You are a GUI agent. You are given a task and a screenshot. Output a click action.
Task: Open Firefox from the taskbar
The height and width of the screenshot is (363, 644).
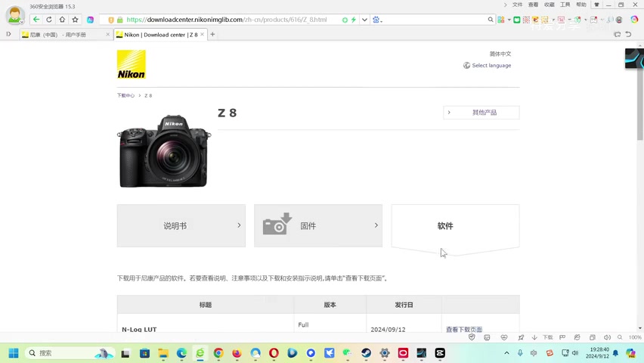(237, 352)
